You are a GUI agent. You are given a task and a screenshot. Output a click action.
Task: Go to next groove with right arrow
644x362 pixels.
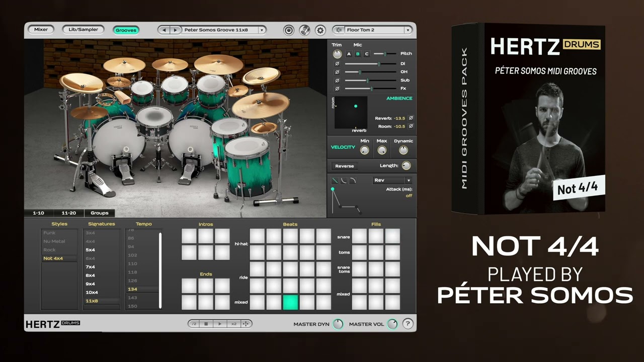click(x=175, y=30)
